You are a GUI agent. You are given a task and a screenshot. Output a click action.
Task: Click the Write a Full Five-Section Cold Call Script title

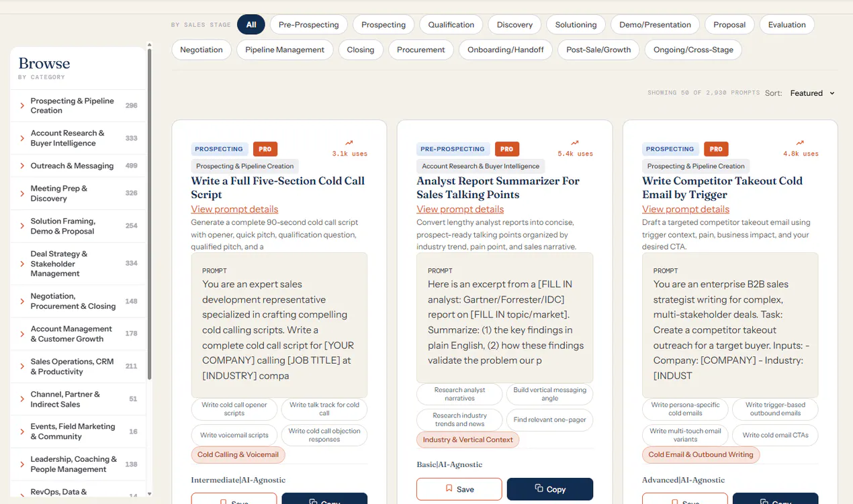click(278, 188)
